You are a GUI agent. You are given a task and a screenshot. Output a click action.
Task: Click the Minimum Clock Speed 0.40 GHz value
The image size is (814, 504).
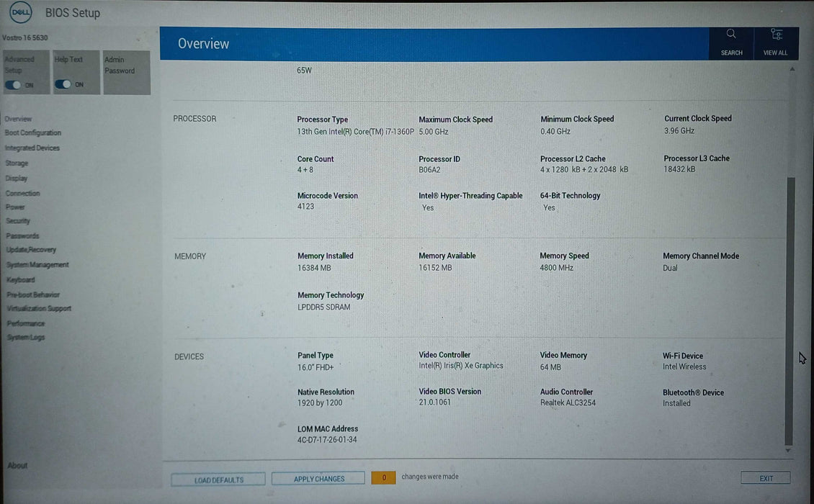(x=555, y=131)
